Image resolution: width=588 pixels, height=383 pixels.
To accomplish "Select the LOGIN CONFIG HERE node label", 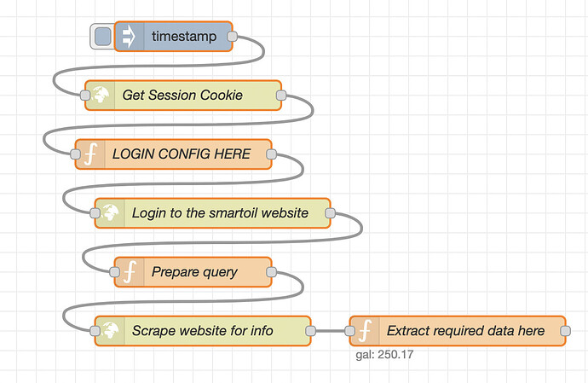I will click(182, 154).
